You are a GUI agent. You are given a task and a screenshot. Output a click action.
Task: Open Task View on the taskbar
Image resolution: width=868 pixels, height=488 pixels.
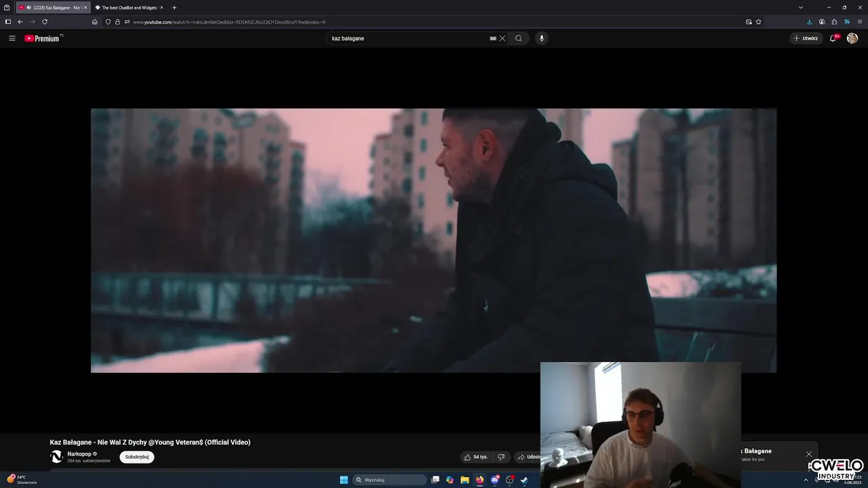point(435,480)
